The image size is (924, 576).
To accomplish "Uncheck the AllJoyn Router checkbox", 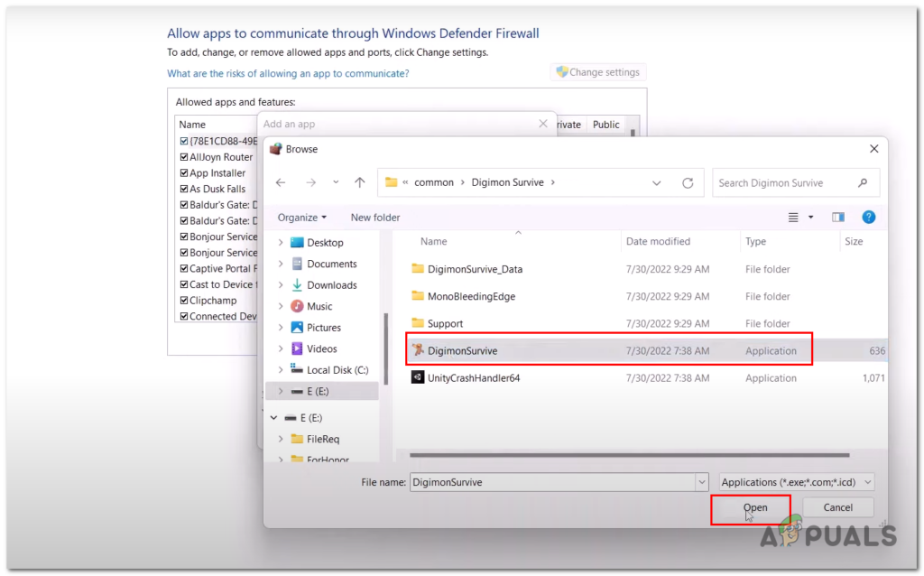I will point(184,157).
